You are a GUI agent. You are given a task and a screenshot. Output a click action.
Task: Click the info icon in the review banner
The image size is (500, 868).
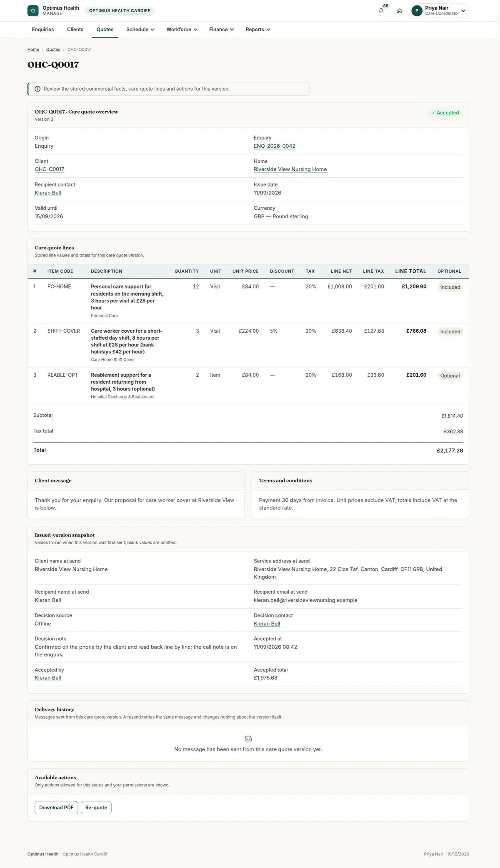point(37,89)
